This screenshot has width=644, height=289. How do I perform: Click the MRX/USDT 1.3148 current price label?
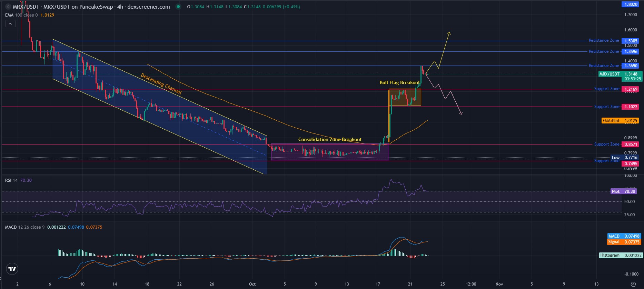pyautogui.click(x=620, y=74)
